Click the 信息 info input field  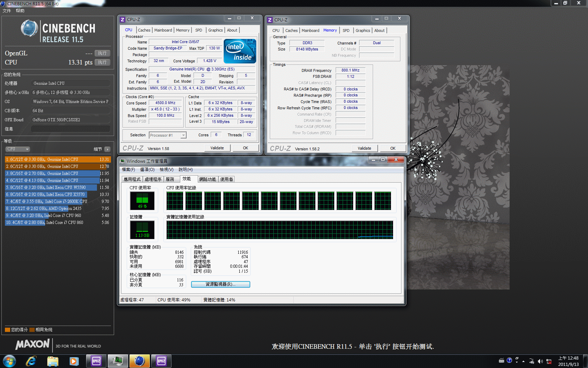click(x=71, y=129)
